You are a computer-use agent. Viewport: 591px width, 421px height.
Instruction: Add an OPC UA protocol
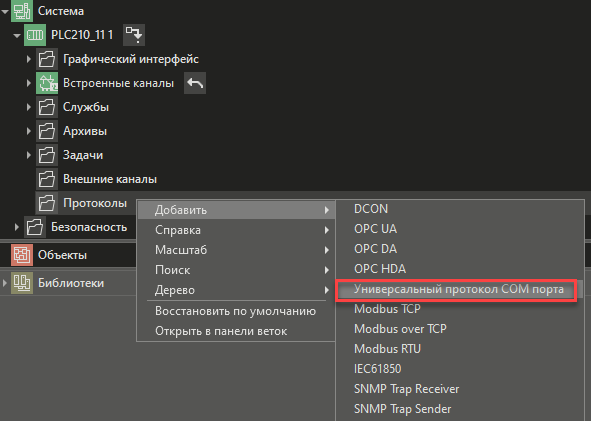[x=375, y=229]
